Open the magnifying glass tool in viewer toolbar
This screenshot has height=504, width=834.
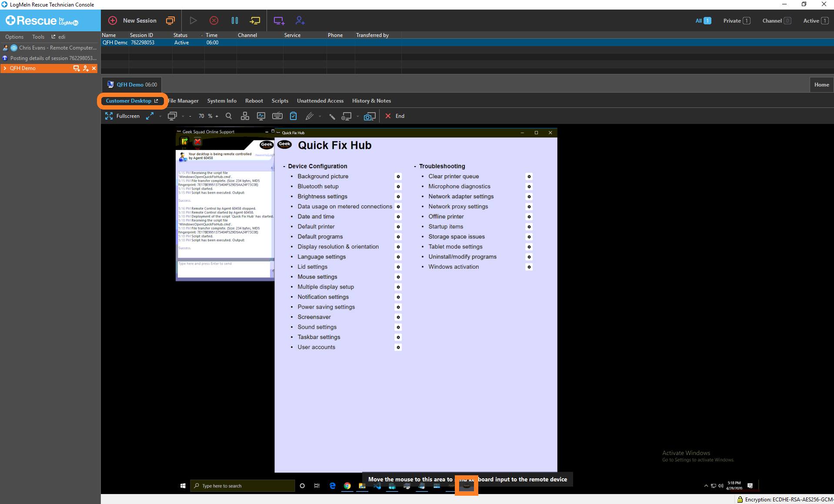click(229, 116)
